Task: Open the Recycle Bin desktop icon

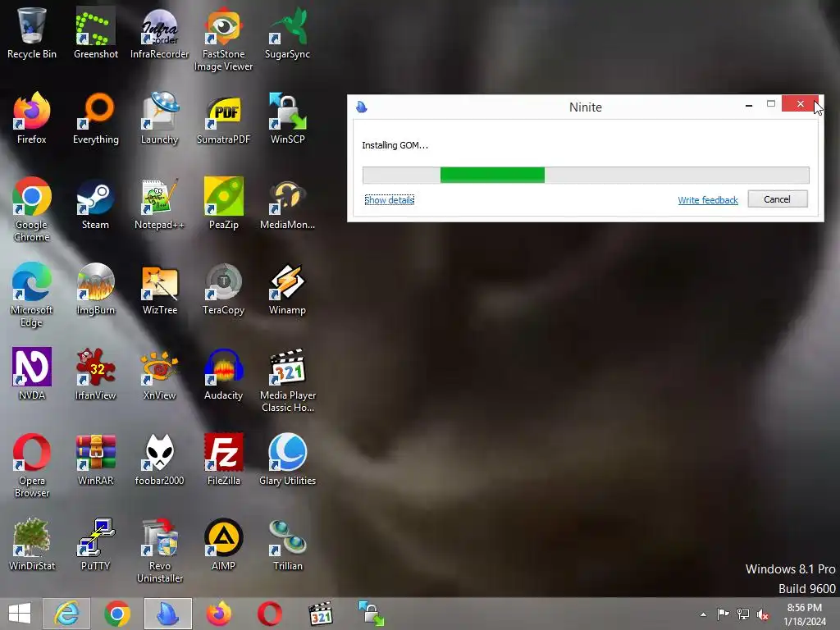Action: (x=32, y=32)
